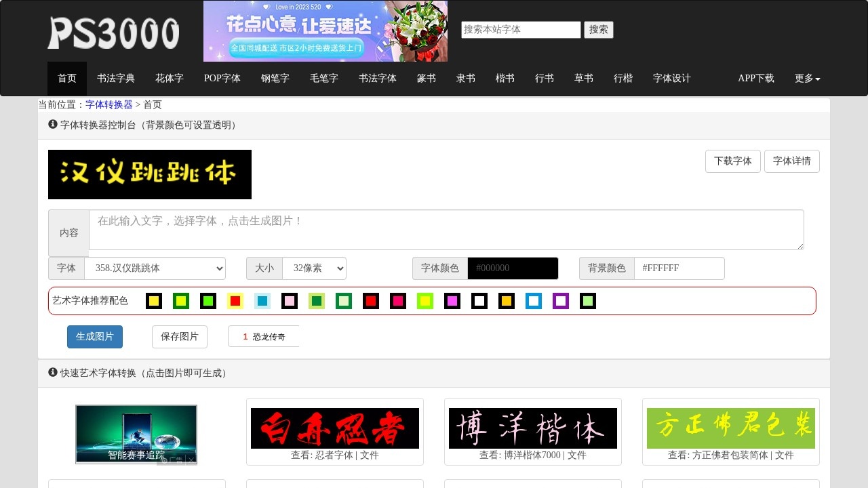Click the 博洋楷体 font sample image
The width and height of the screenshot is (868, 488).
click(x=533, y=428)
